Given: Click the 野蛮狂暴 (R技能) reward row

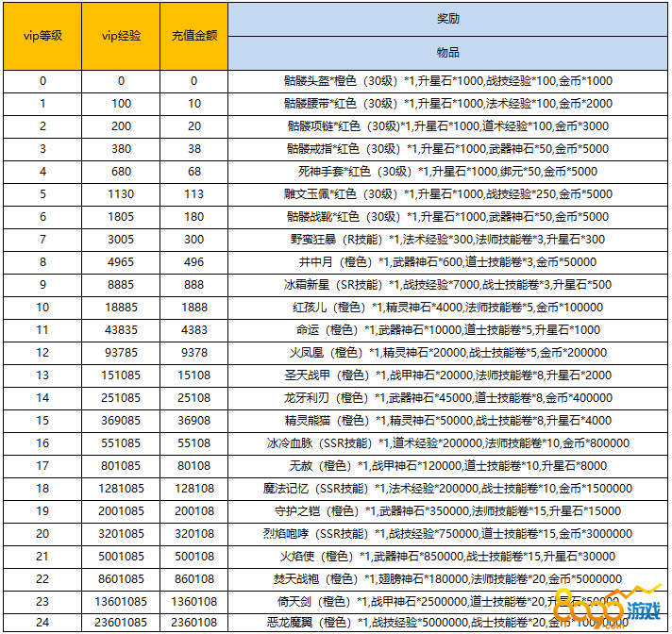Looking at the screenshot, I should pyautogui.click(x=448, y=240).
